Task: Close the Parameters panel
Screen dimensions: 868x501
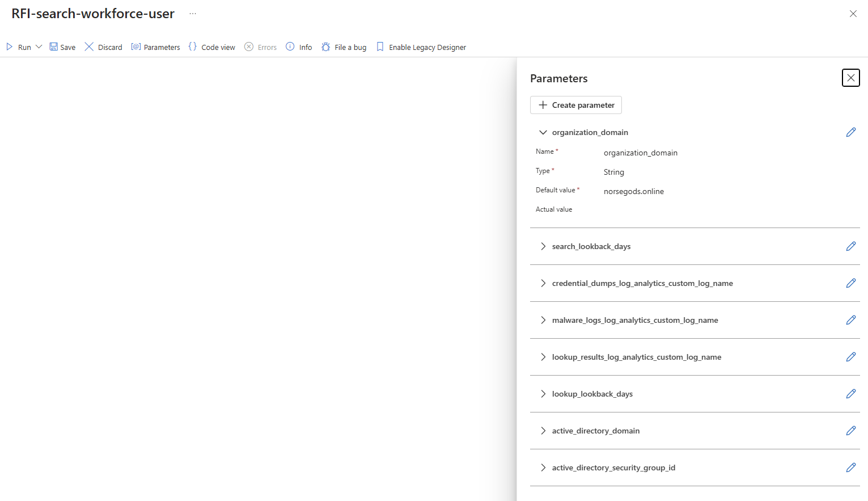Action: [850, 78]
